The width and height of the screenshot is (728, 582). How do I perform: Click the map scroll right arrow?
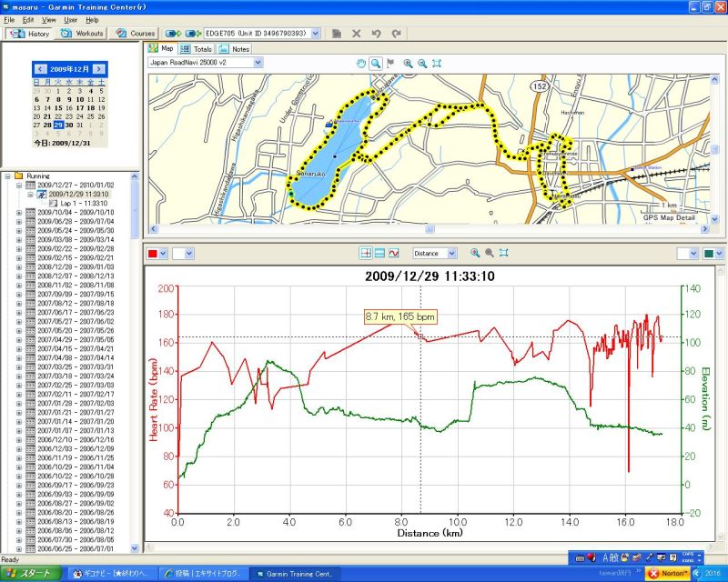click(705, 229)
